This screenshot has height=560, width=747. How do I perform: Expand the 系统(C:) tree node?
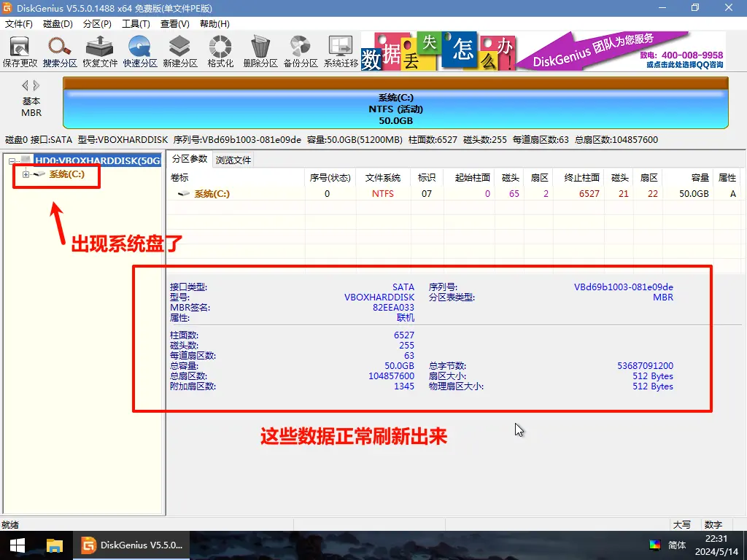click(x=26, y=174)
